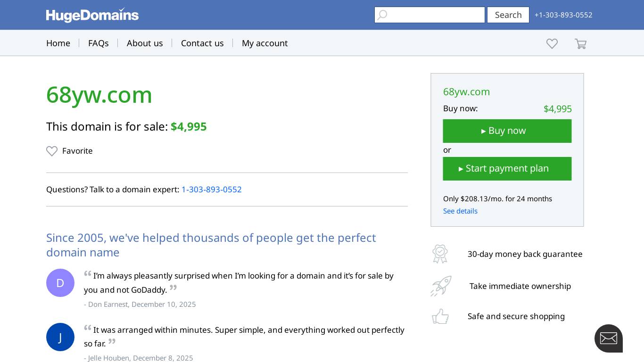Open the shopping cart icon
Image resolution: width=644 pixels, height=362 pixels.
pos(580,44)
